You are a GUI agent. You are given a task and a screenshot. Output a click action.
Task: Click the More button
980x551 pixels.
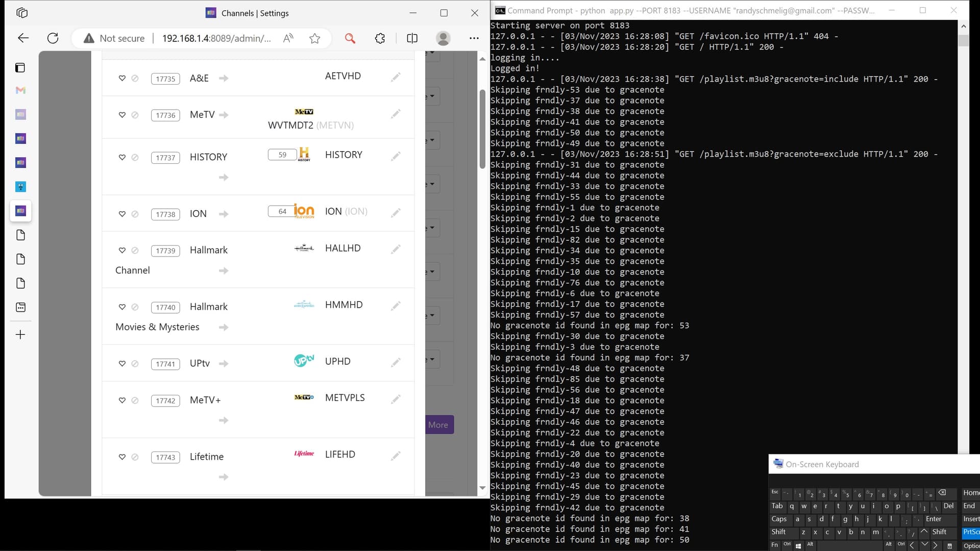[438, 424]
